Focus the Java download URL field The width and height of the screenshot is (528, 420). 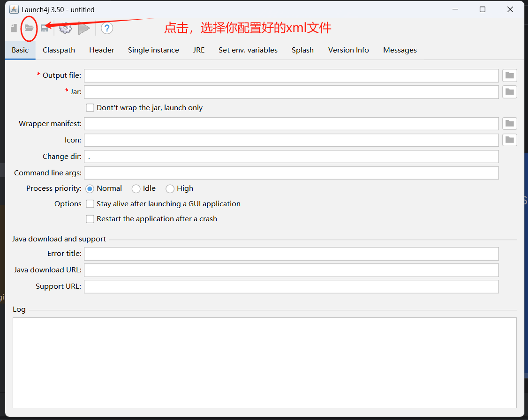coord(291,270)
